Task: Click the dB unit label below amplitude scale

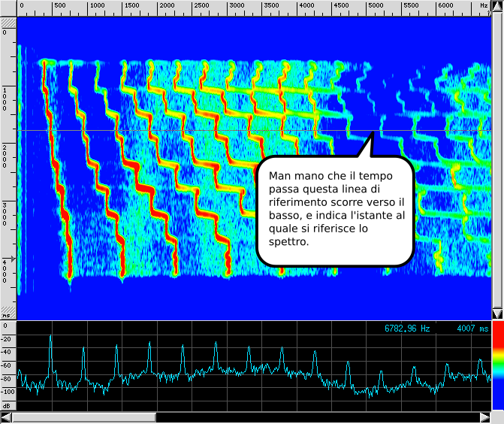Action: click(x=8, y=405)
